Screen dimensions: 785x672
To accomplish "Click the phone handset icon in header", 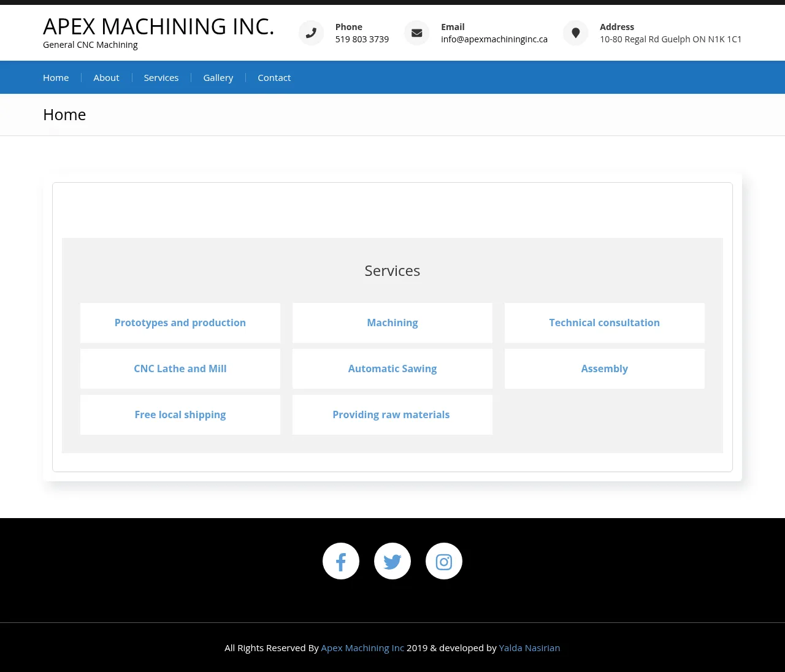I will coord(311,33).
